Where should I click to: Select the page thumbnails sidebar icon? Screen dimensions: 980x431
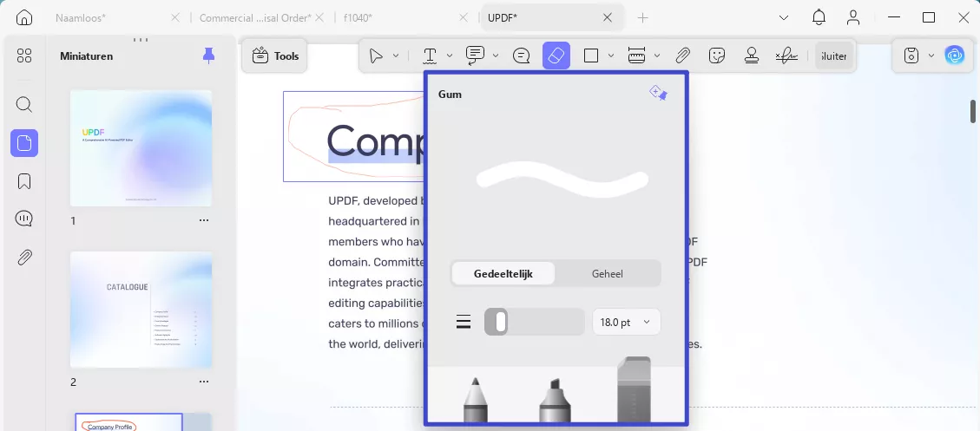(23, 143)
